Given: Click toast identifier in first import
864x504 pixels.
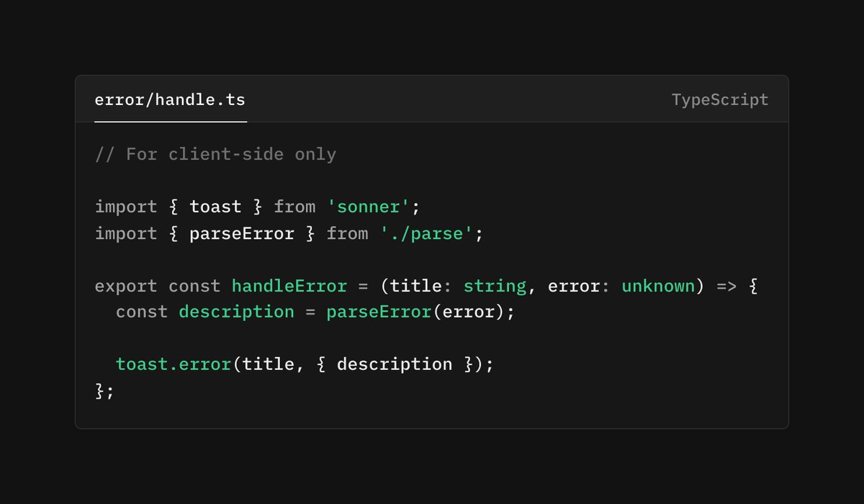Looking at the screenshot, I should click(x=215, y=207).
